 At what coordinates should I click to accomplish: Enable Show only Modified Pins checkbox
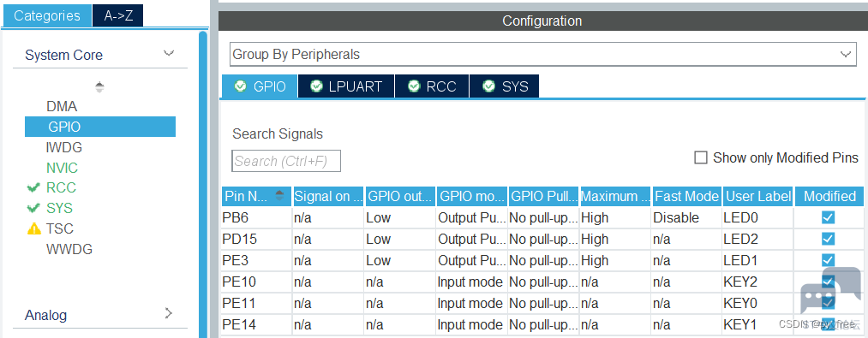701,157
